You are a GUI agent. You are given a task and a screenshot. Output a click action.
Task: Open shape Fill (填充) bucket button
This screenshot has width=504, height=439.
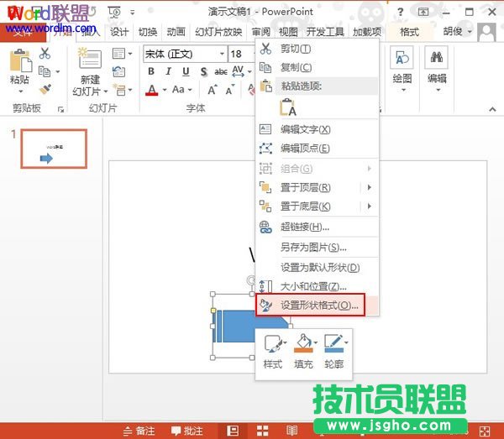[304, 352]
